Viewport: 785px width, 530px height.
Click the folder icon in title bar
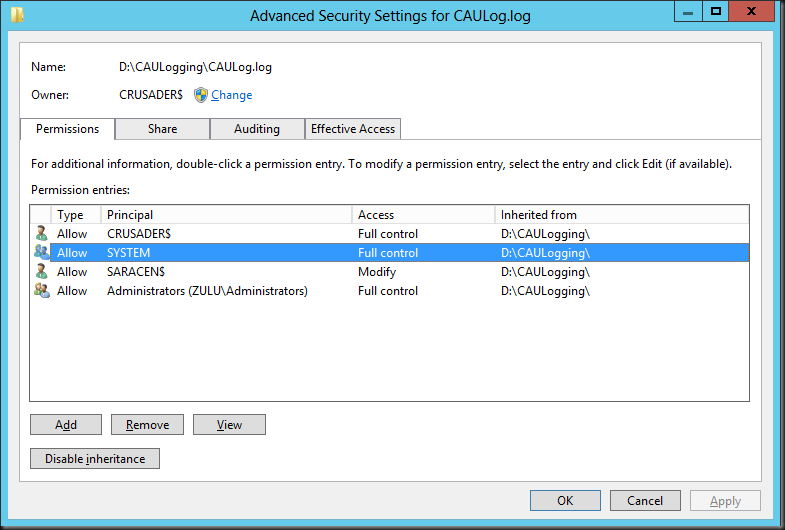point(17,15)
